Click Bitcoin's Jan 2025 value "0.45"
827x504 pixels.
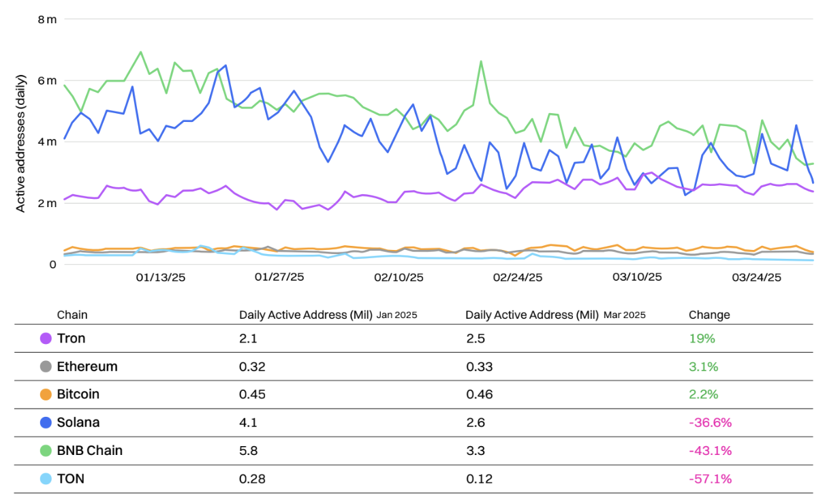click(x=252, y=394)
